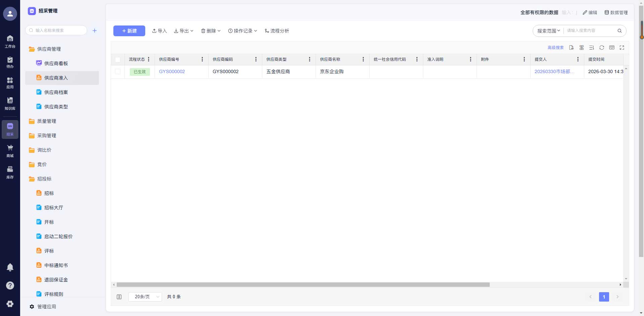The image size is (644, 316).
Task: Open the settings gear in sidebar
Action: [10, 304]
